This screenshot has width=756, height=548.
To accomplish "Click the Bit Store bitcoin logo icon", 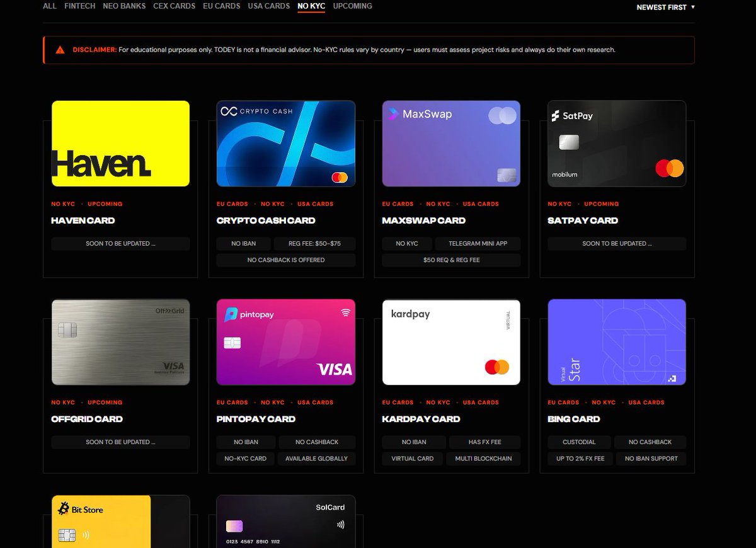I will [x=63, y=509].
